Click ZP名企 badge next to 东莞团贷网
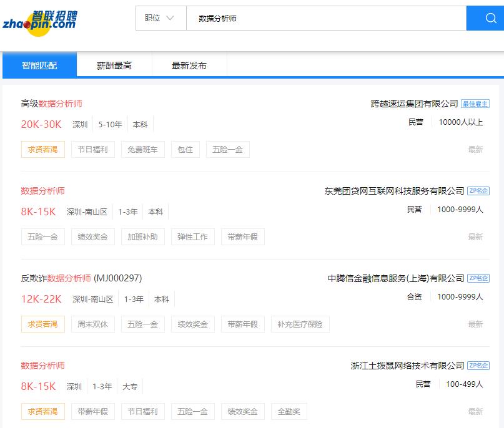Viewport: 504px width, 428px height. [x=478, y=191]
